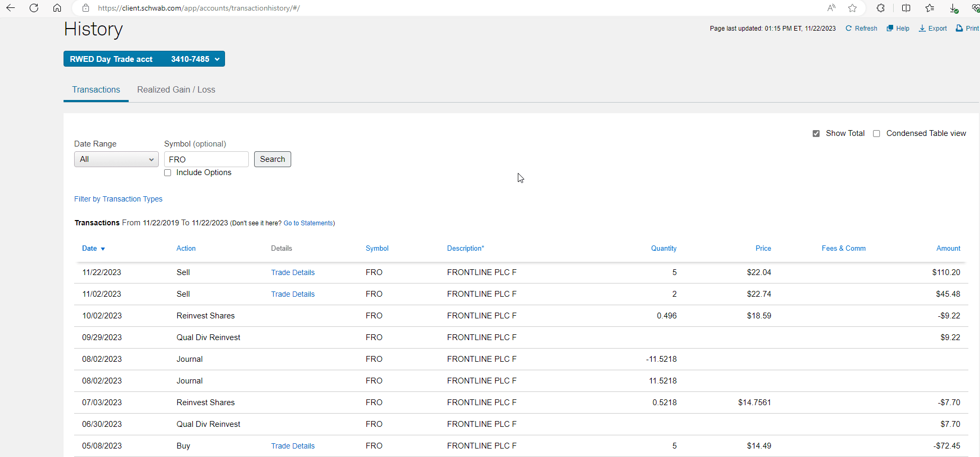Export transaction history

tap(933, 29)
